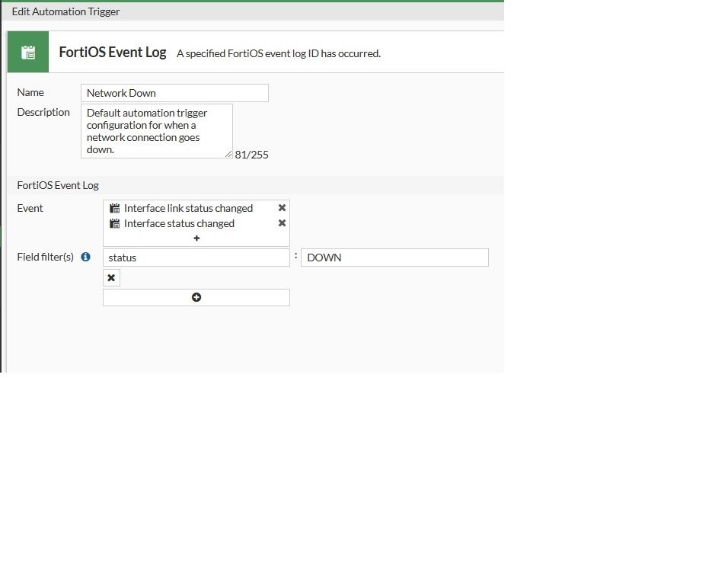728x576 pixels.
Task: Remove 'Interface link status changed' event
Action: (282, 208)
